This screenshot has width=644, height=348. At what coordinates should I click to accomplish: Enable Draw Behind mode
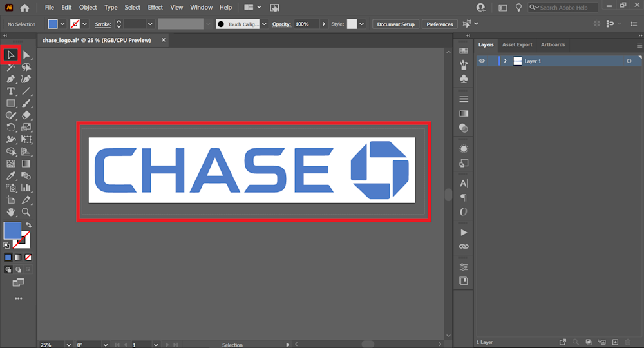point(18,269)
